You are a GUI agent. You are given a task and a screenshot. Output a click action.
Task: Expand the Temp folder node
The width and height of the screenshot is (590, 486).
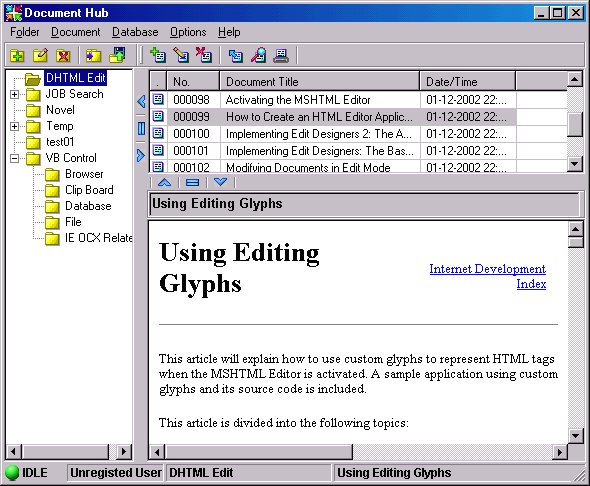click(x=14, y=126)
